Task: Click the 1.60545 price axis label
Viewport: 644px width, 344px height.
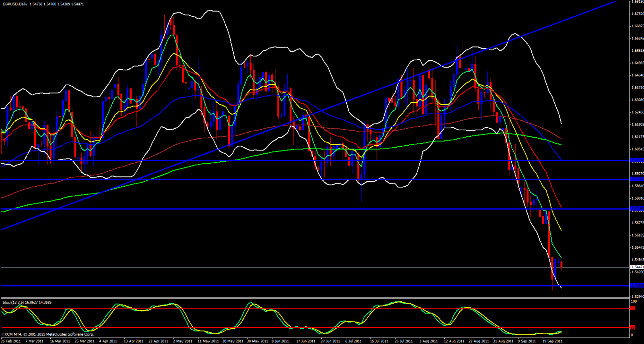Action: 637,149
